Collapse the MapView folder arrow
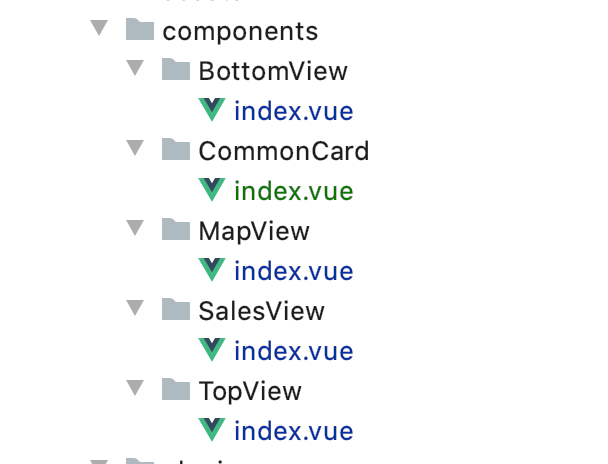Image resolution: width=608 pixels, height=464 pixels. (x=135, y=228)
